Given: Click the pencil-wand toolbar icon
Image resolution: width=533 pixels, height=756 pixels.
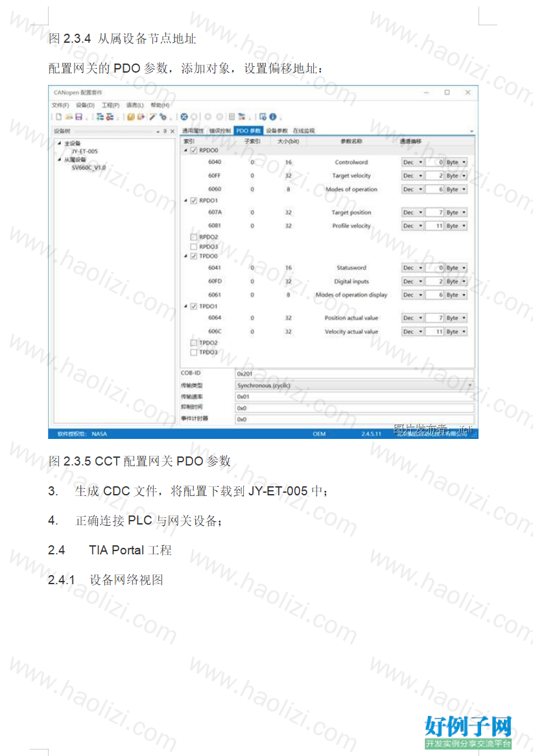Looking at the screenshot, I should point(152,117).
